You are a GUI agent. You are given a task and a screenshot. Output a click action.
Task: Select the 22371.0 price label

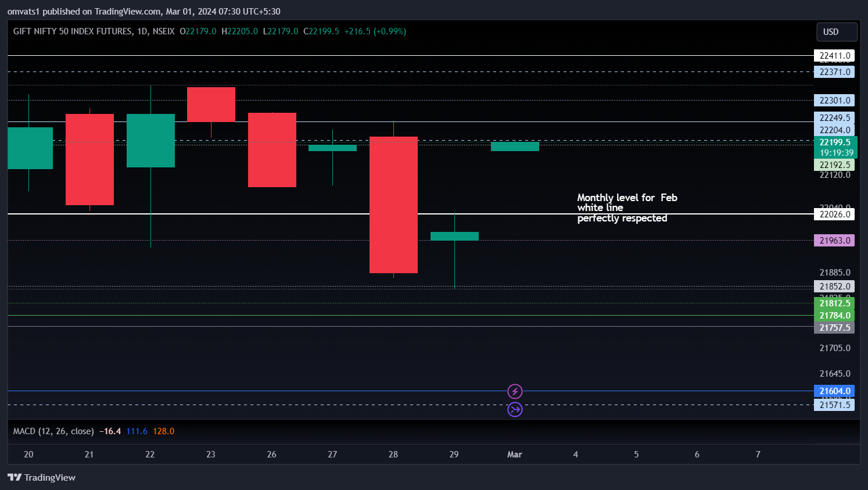834,72
